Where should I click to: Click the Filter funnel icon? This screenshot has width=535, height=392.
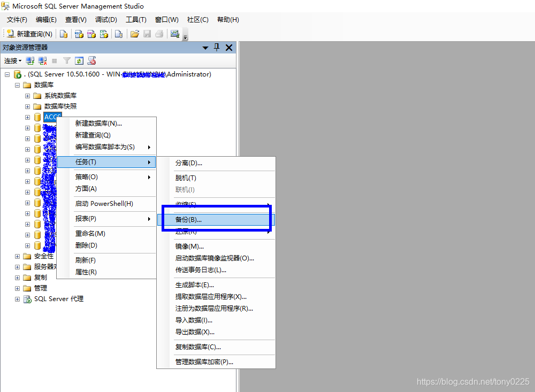pos(67,61)
